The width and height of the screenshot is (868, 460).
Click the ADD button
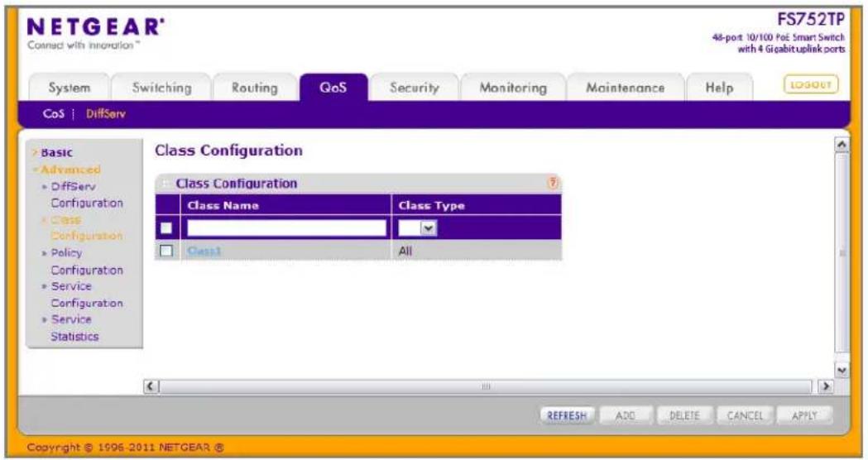click(626, 415)
